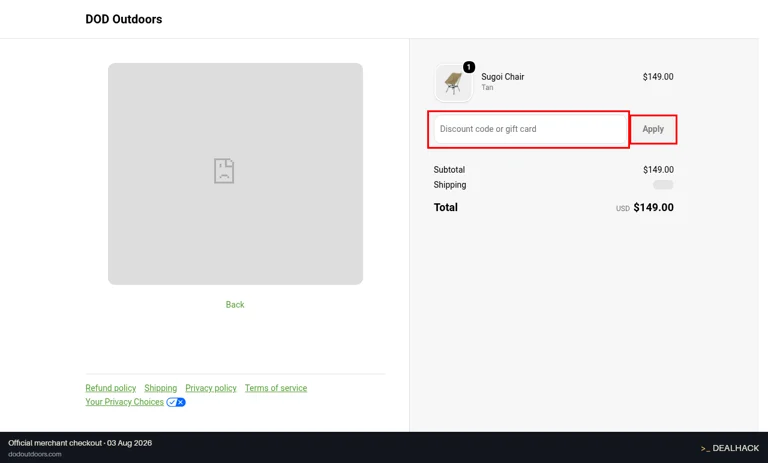The height and width of the screenshot is (463, 768).
Task: Click the DOD Outdoors store title
Action: click(123, 19)
